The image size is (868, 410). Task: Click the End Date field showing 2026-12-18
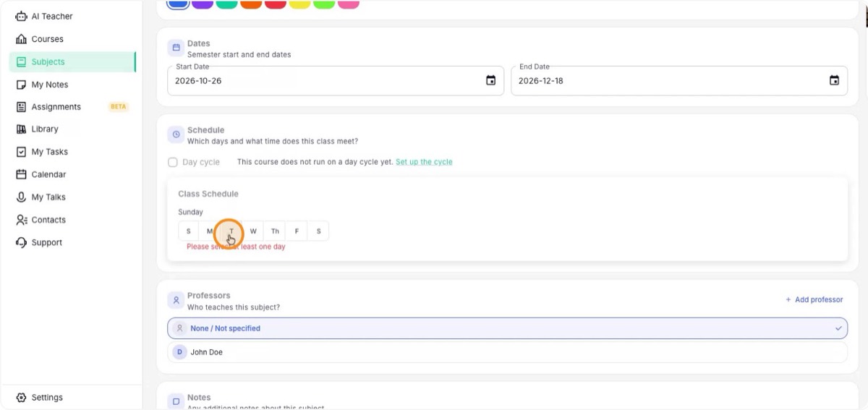coord(679,80)
